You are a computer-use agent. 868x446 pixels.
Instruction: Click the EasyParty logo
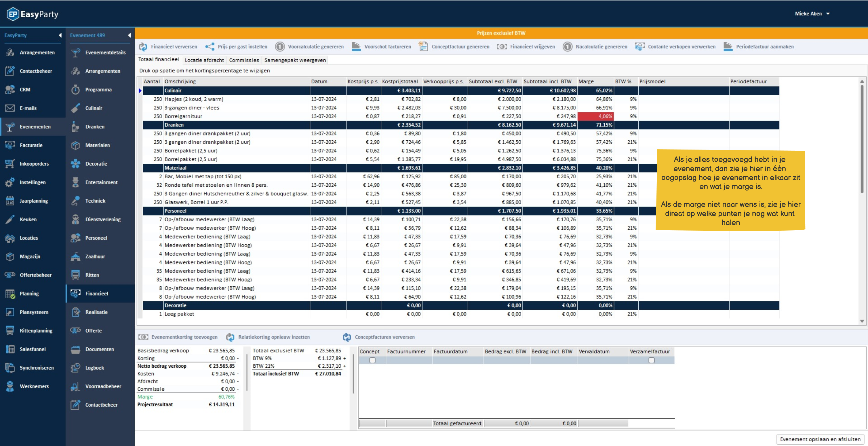point(32,14)
